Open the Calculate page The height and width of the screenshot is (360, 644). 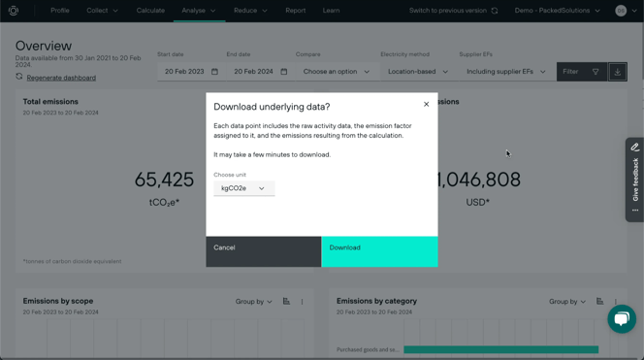click(x=150, y=11)
